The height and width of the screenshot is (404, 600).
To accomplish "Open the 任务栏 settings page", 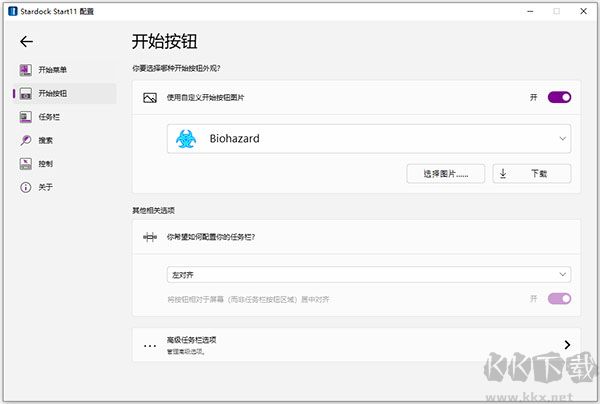I will point(64,117).
